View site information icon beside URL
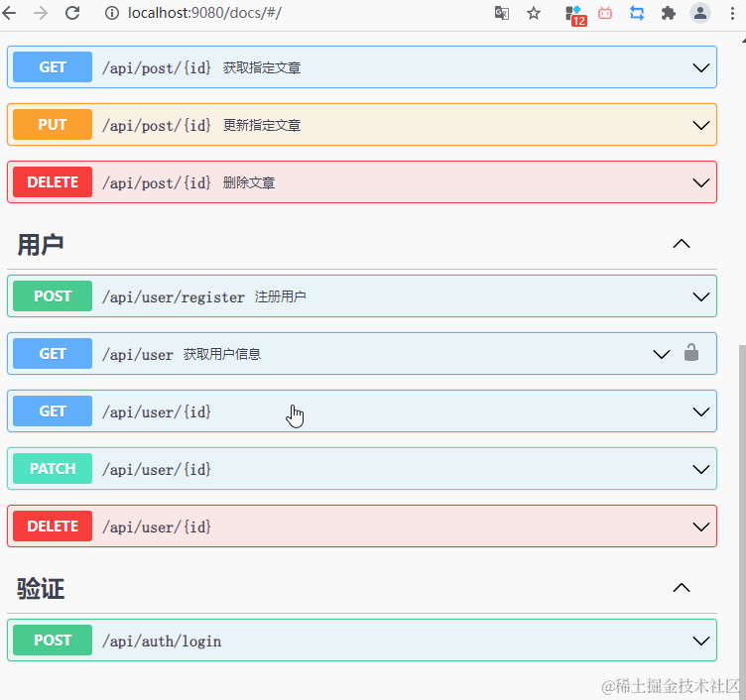 coord(112,13)
